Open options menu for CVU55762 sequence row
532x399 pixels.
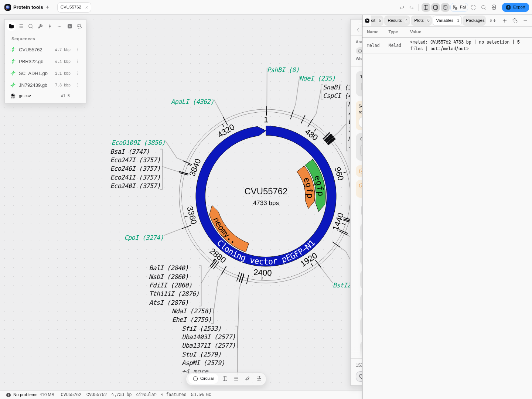77,50
